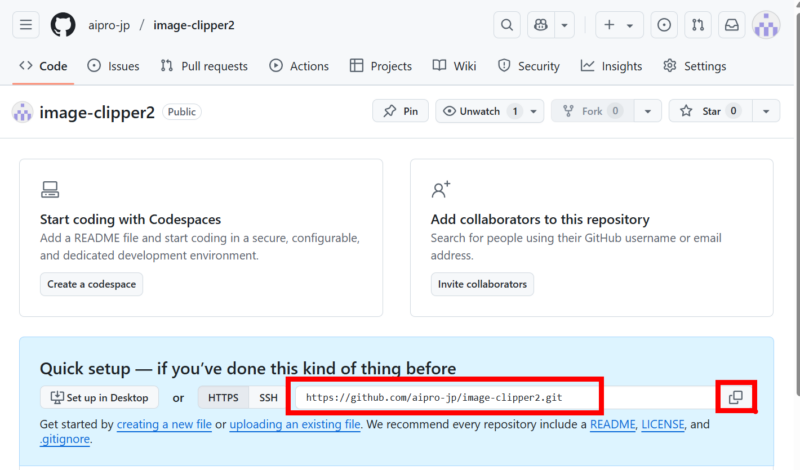
Task: Open GitHub Copilot chat icon
Action: (x=541, y=24)
